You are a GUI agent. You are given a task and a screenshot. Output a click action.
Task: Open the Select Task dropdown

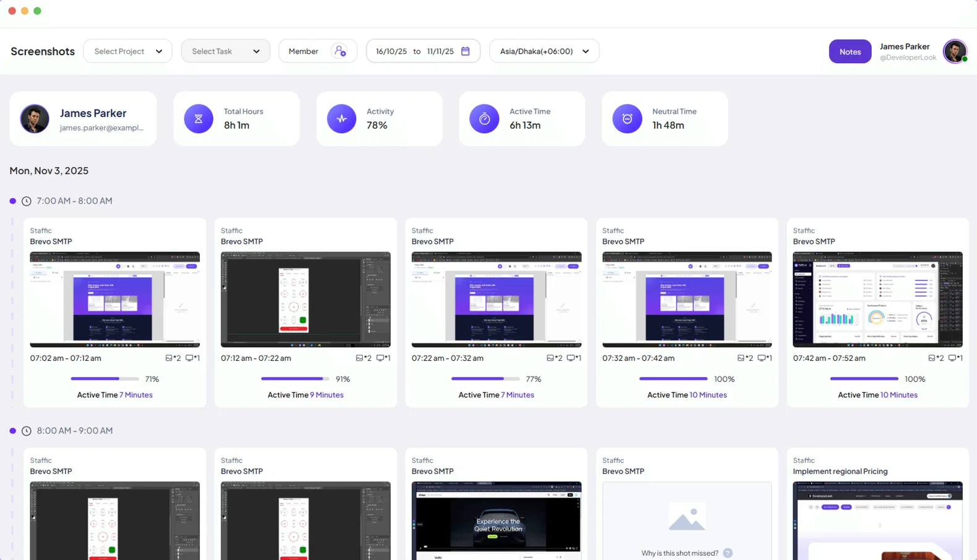click(225, 51)
